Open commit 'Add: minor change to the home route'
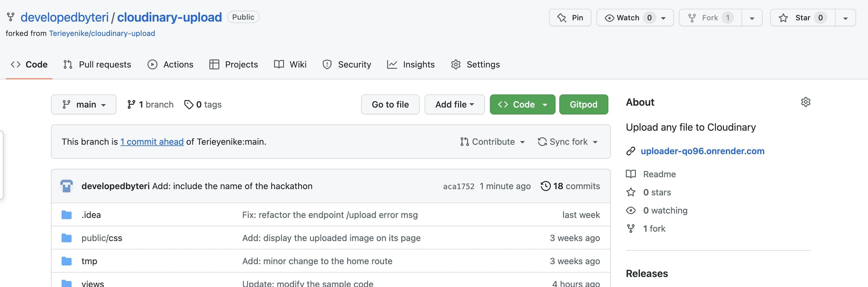 pos(317,261)
